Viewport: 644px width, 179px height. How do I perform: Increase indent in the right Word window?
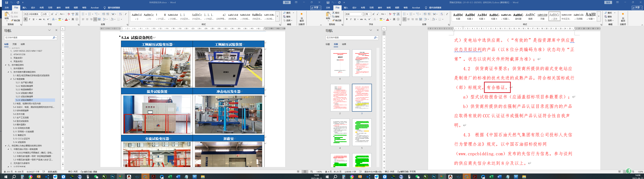coord(429,14)
